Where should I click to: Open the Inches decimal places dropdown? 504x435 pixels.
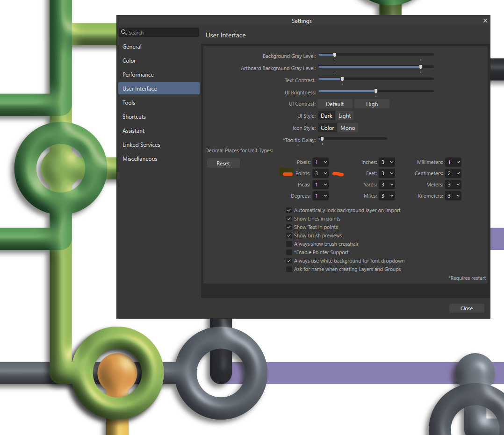(387, 162)
